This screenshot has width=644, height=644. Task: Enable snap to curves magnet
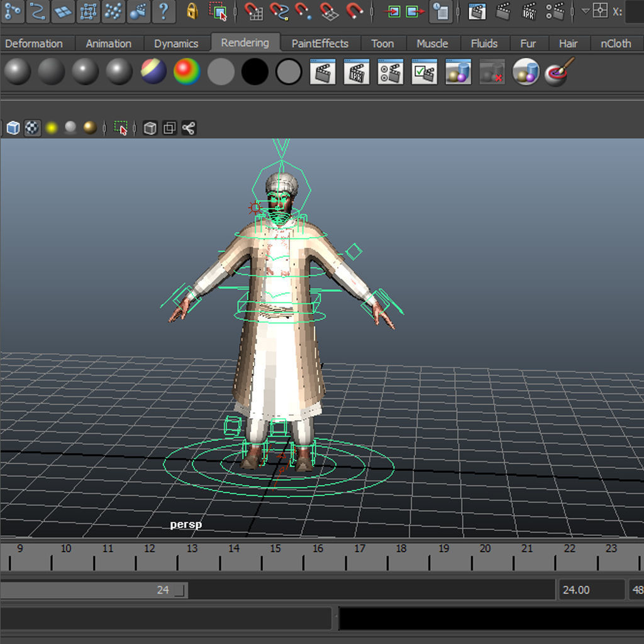coord(279,11)
